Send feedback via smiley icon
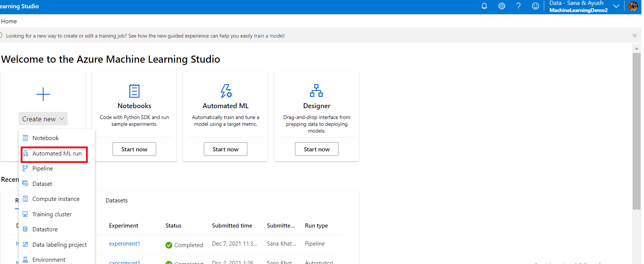This screenshot has height=264, width=644. pyautogui.click(x=536, y=6)
